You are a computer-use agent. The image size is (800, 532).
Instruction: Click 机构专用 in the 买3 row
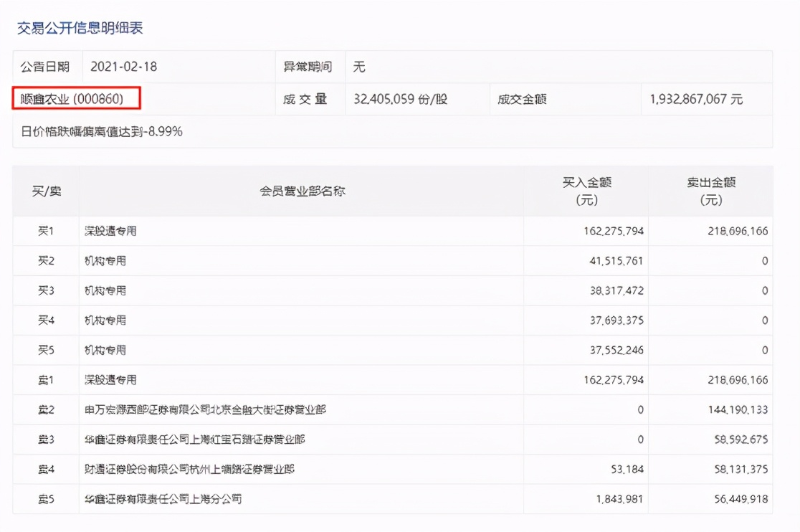(105, 290)
